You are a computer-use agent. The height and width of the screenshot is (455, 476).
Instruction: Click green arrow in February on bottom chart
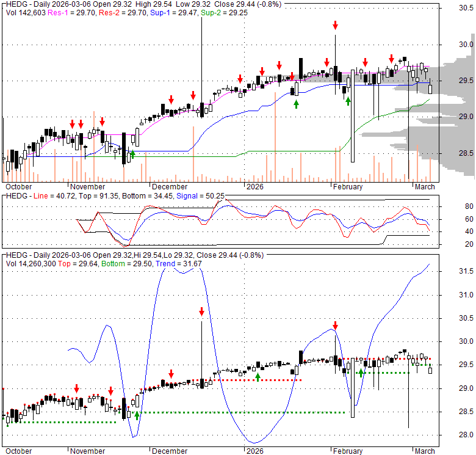(361, 373)
